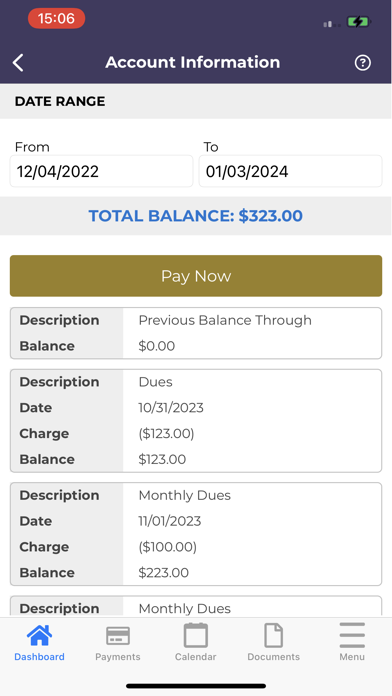The height and width of the screenshot is (696, 392).
Task: Tap the Pay Now button
Action: [x=196, y=276]
